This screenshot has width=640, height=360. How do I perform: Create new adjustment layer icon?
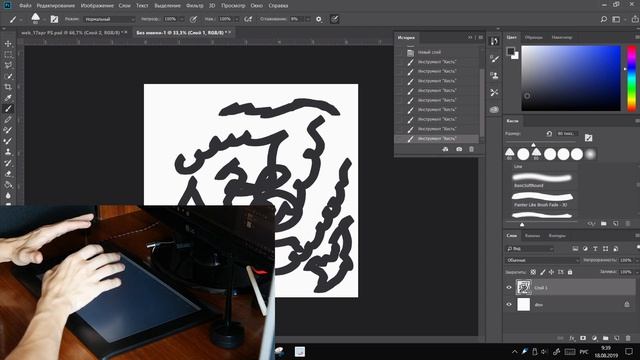pyautogui.click(x=594, y=338)
